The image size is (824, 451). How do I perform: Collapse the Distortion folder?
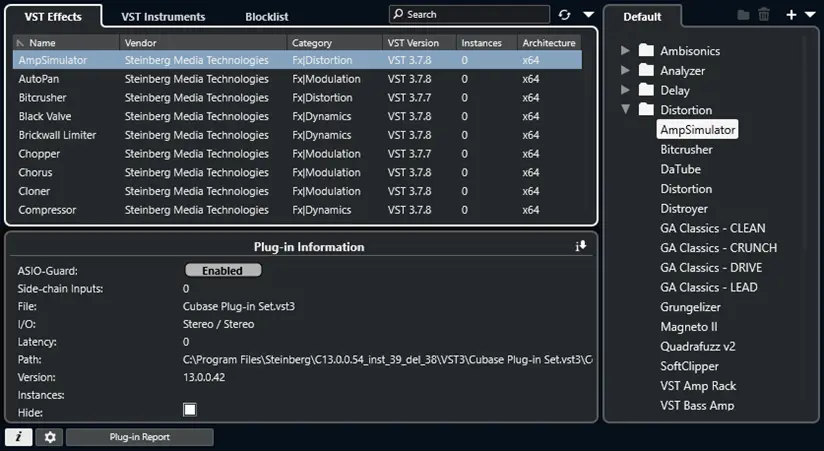(x=625, y=109)
